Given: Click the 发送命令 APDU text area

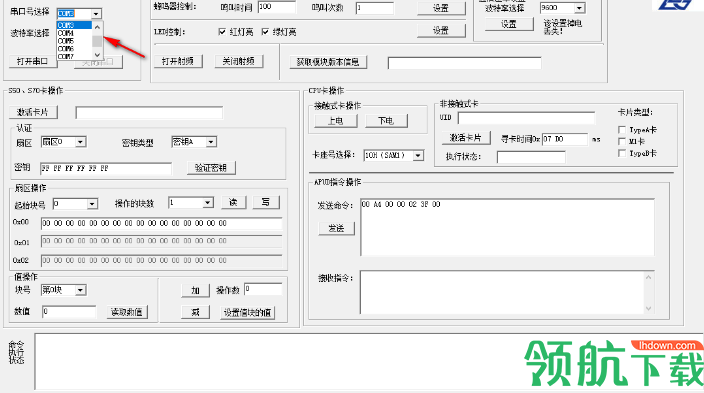Looking at the screenshot, I should coord(507,228).
